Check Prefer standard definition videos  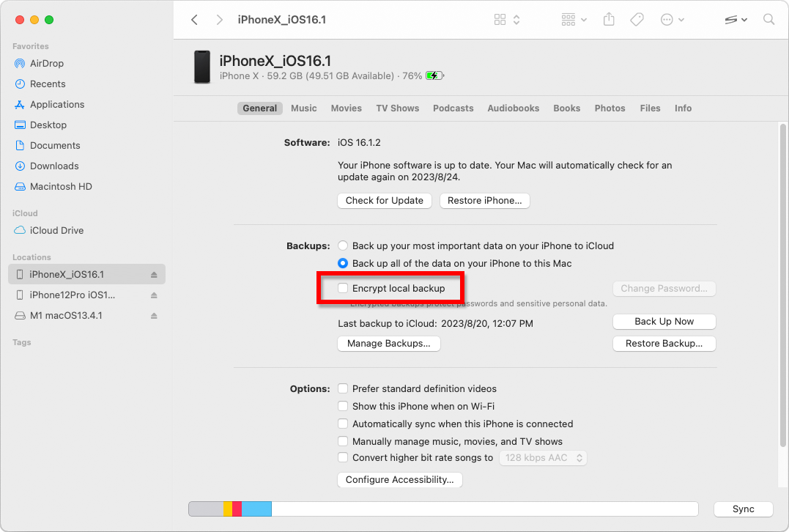click(343, 388)
